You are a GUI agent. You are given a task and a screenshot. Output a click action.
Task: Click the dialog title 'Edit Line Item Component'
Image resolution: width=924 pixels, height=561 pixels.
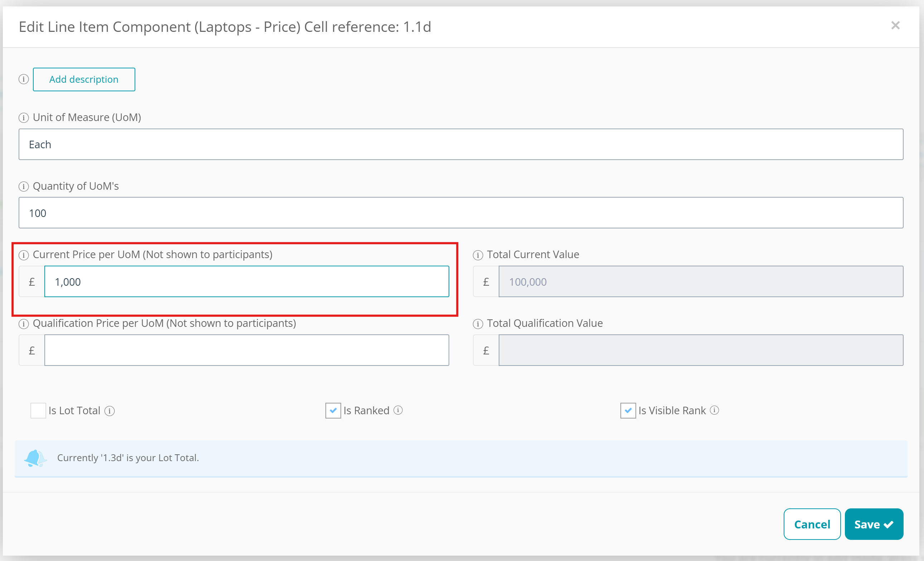point(105,27)
